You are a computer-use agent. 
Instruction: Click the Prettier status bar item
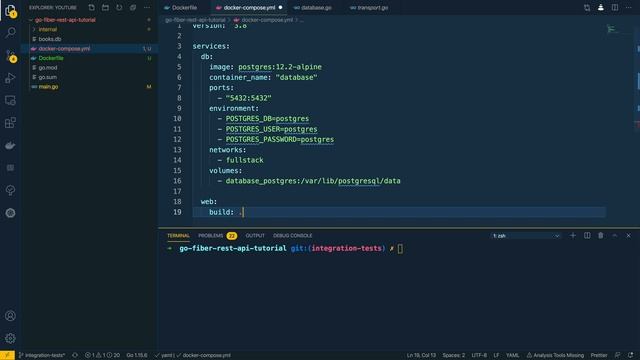(x=599, y=355)
